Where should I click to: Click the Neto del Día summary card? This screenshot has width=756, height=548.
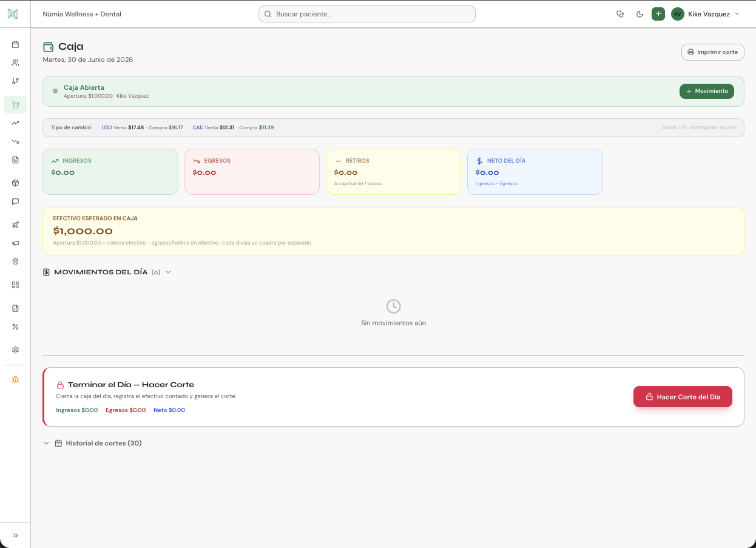click(x=535, y=172)
